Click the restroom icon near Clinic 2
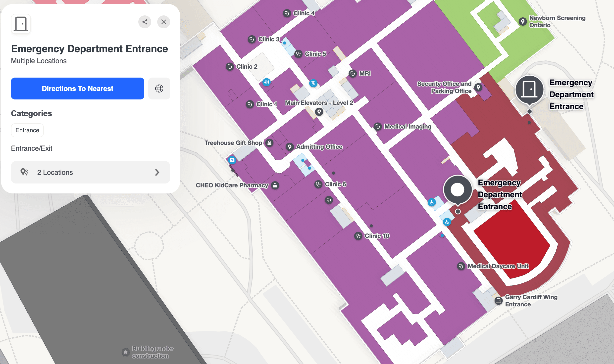614x364 pixels. [266, 82]
